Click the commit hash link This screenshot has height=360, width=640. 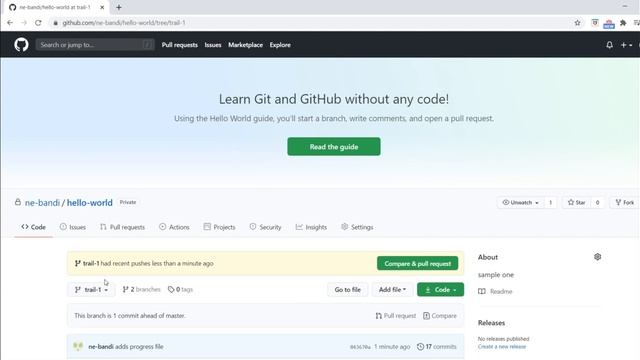click(360, 347)
